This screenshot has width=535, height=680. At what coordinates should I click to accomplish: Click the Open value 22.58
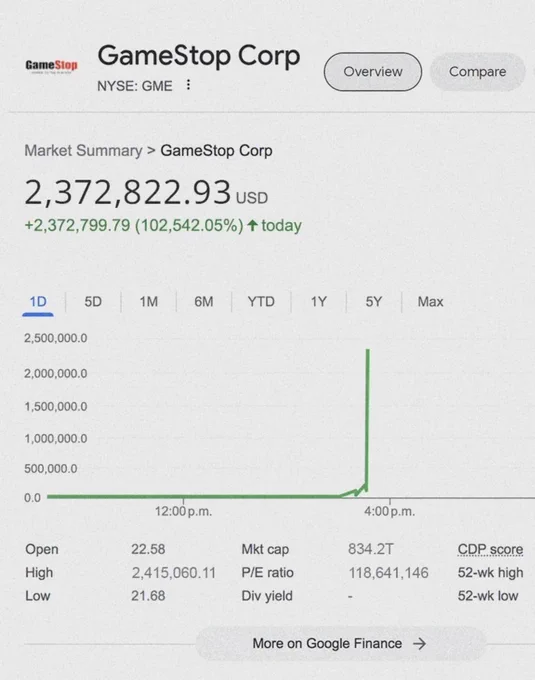tap(148, 549)
